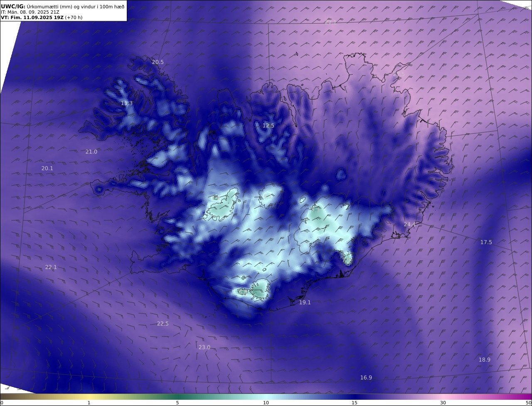Click the 18.9 value label

click(485, 360)
